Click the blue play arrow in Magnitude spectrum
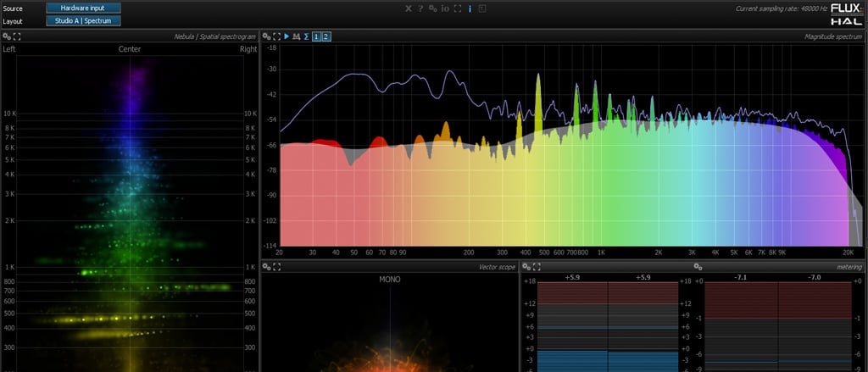868x372 pixels. 287,36
